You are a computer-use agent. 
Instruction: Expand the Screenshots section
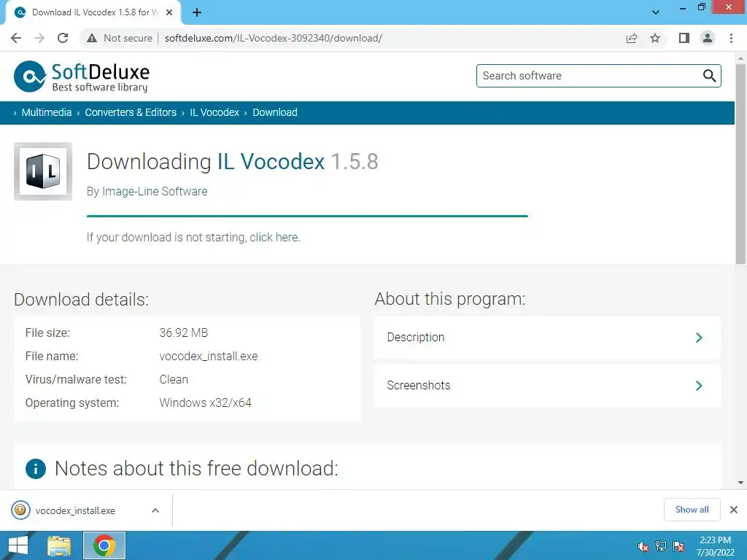coord(547,386)
